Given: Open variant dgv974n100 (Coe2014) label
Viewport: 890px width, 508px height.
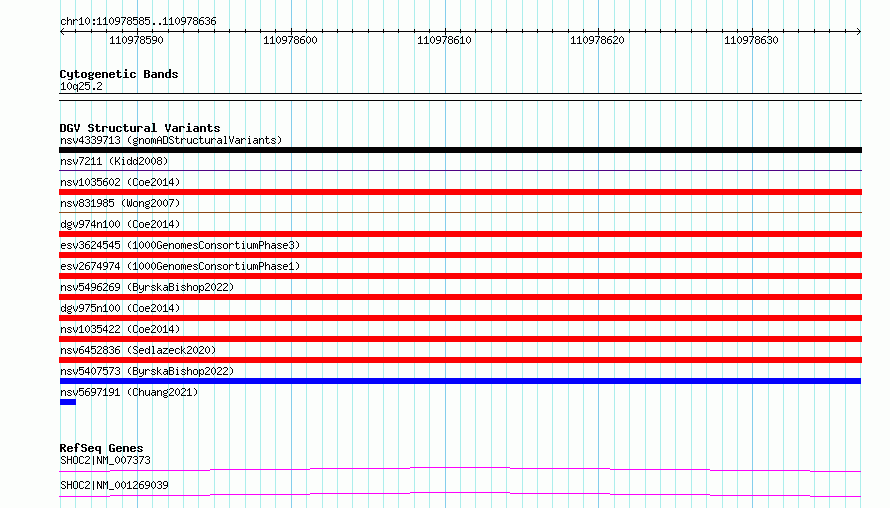Looking at the screenshot, I should [x=120, y=224].
